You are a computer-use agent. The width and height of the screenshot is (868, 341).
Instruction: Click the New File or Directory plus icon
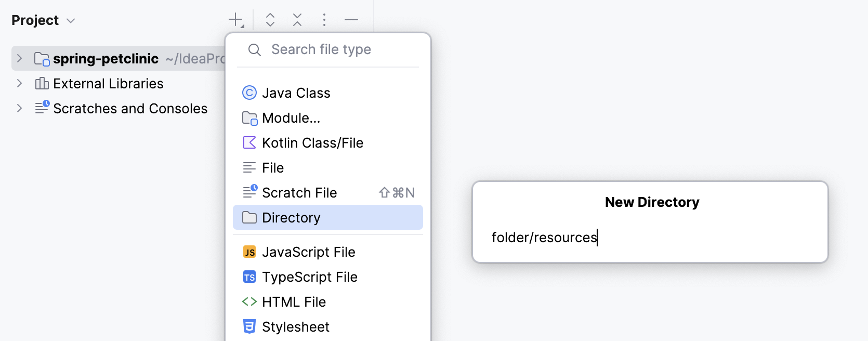pos(236,20)
